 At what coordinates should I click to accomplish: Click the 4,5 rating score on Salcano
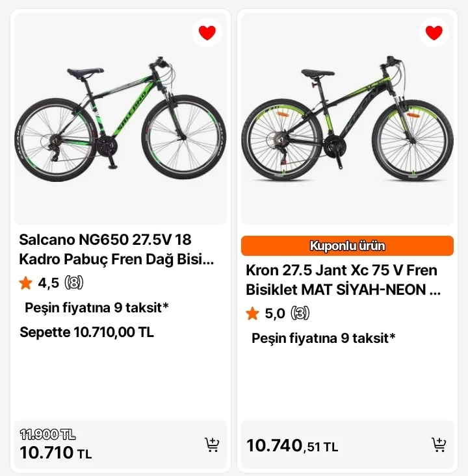49,282
